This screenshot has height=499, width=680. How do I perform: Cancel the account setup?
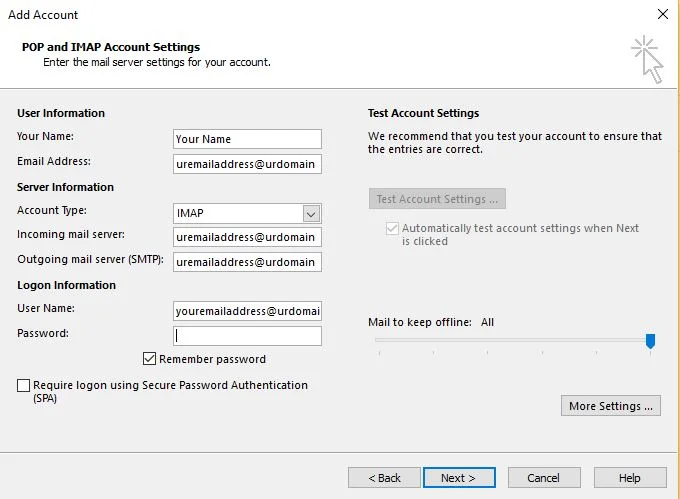click(x=544, y=477)
